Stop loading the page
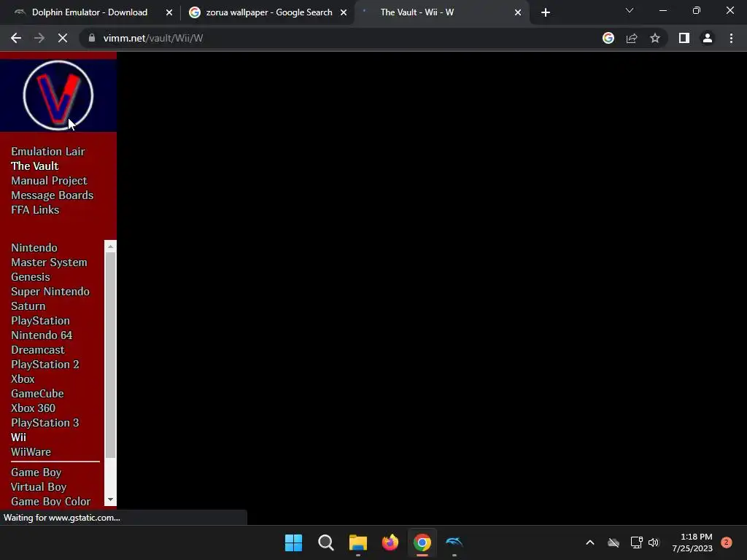 click(63, 38)
